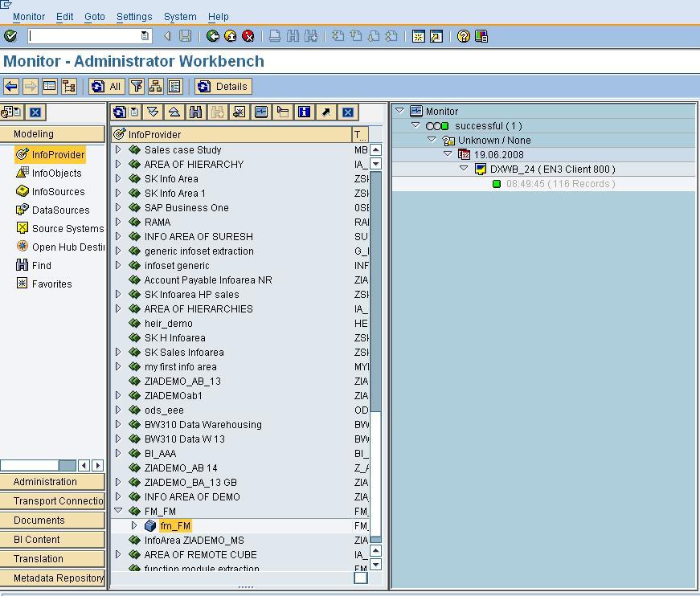The width and height of the screenshot is (700, 596).
Task: Expand the INFO AREA OF SURESH node
Action: [x=118, y=236]
